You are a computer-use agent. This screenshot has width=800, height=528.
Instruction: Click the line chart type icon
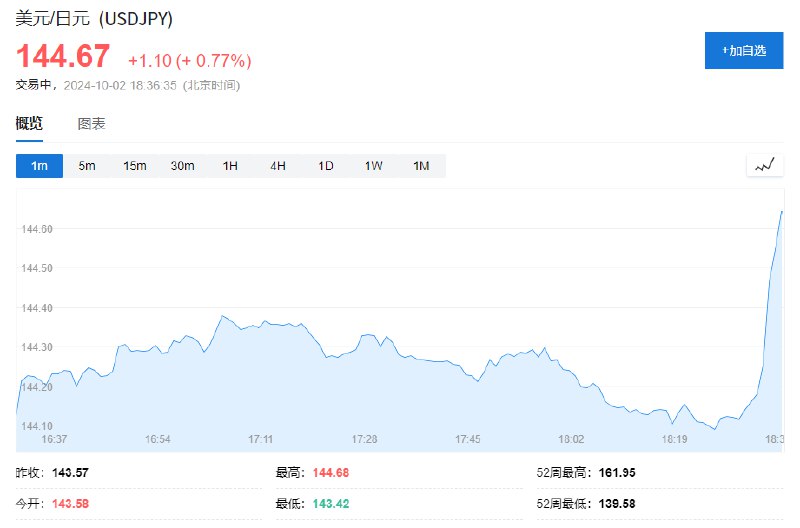pos(765,165)
